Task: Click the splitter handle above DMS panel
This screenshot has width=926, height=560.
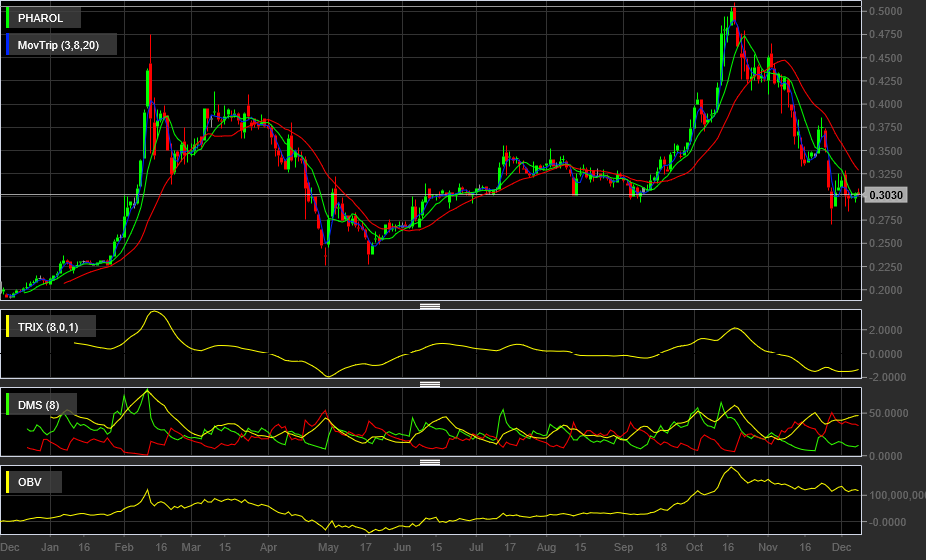Action: coord(430,385)
